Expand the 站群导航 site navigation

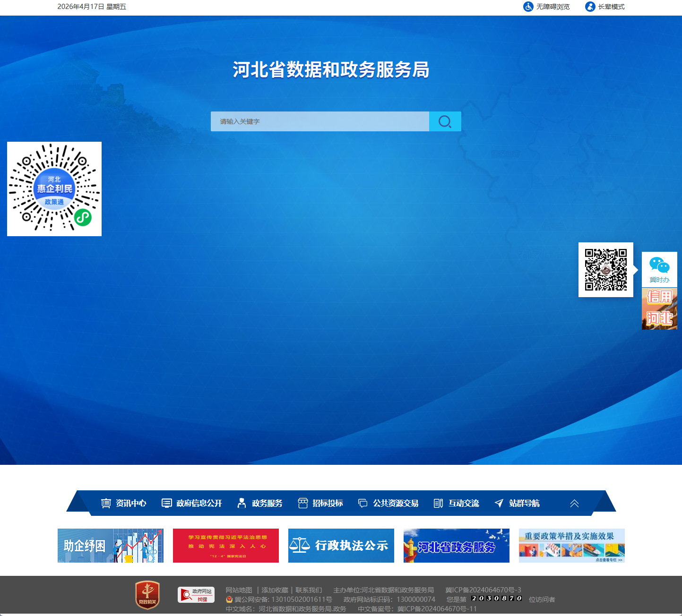click(x=517, y=503)
